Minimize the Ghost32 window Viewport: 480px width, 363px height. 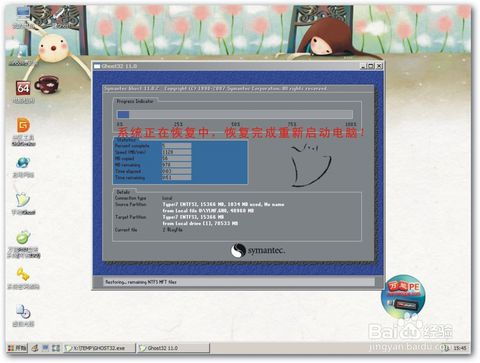pyautogui.click(x=364, y=66)
